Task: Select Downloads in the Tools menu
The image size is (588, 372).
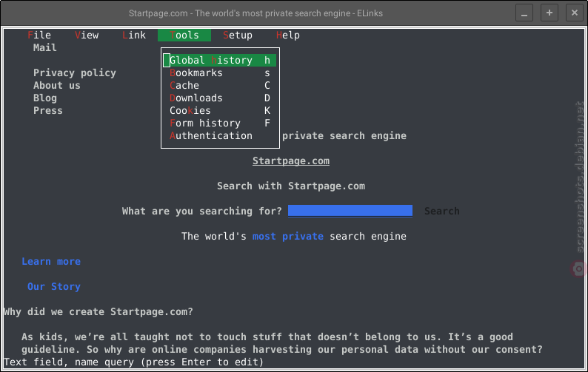Action: [220, 98]
